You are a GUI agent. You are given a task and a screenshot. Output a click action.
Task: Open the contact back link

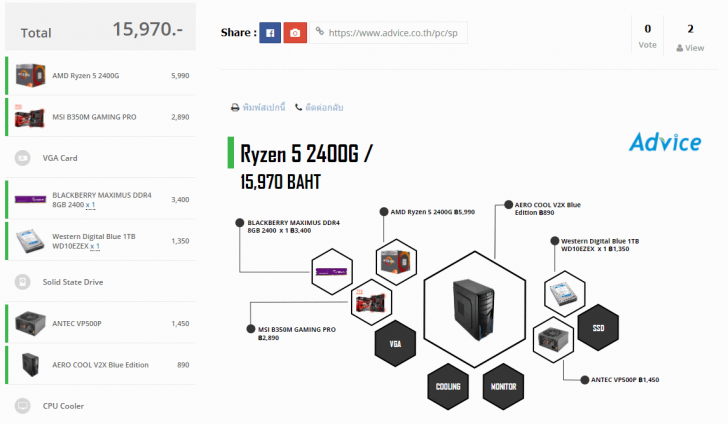[324, 107]
